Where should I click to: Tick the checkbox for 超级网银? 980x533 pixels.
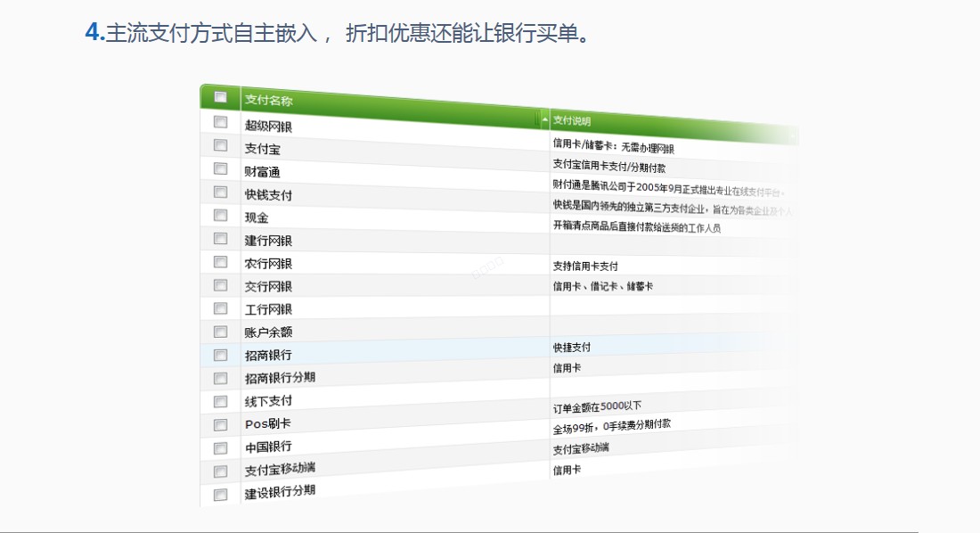tap(220, 121)
